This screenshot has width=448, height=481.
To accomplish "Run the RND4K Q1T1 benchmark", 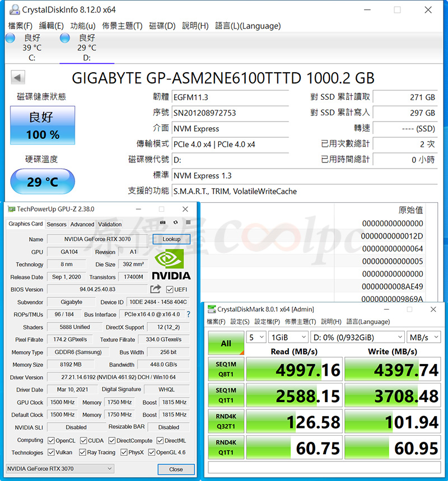I will (x=226, y=447).
